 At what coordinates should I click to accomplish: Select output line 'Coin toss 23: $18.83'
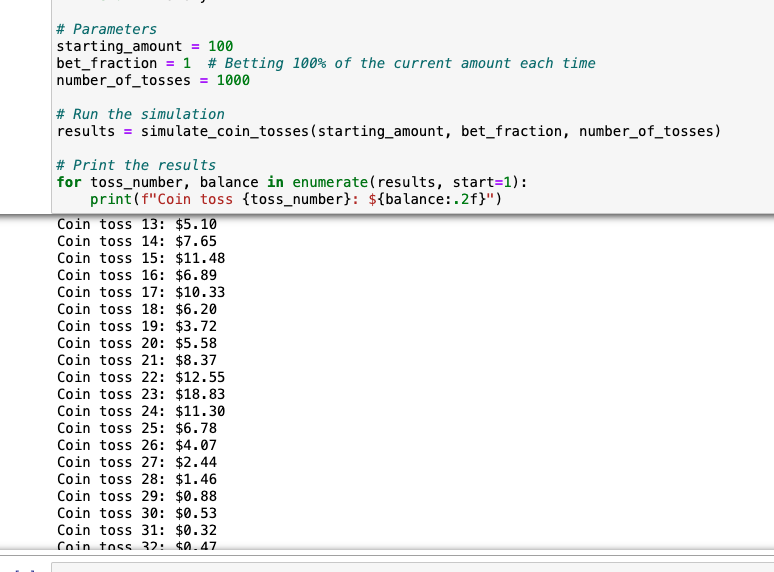click(141, 394)
